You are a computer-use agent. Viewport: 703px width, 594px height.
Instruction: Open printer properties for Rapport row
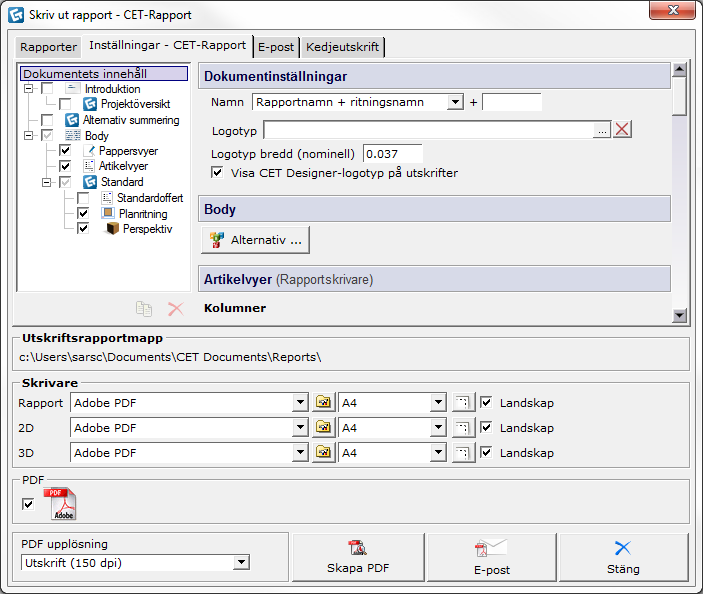(324, 403)
